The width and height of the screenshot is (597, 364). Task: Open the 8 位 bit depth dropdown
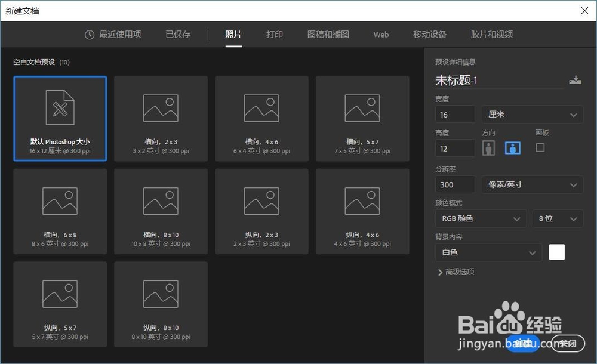coord(558,218)
